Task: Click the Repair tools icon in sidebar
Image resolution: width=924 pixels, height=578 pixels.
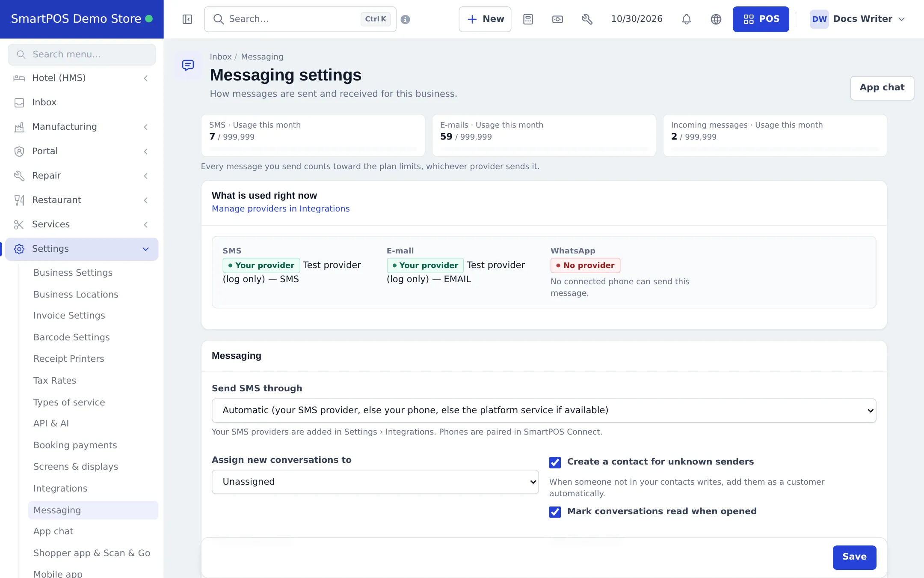Action: (x=19, y=176)
